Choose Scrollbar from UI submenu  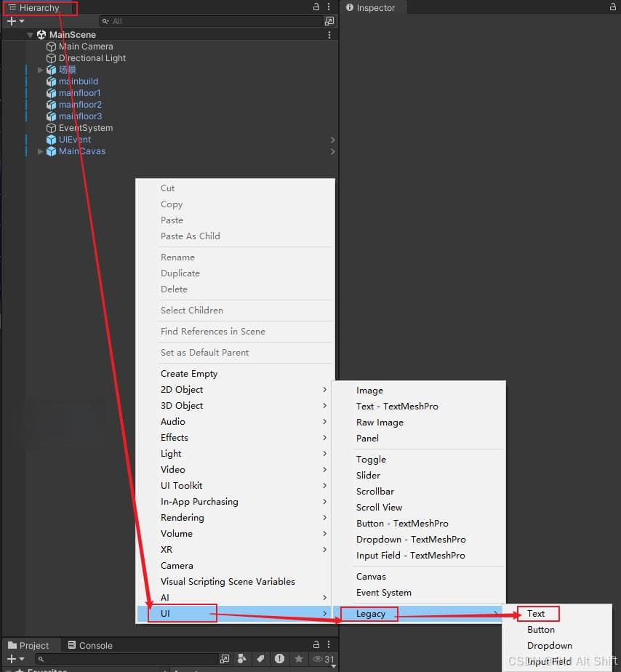click(419, 491)
